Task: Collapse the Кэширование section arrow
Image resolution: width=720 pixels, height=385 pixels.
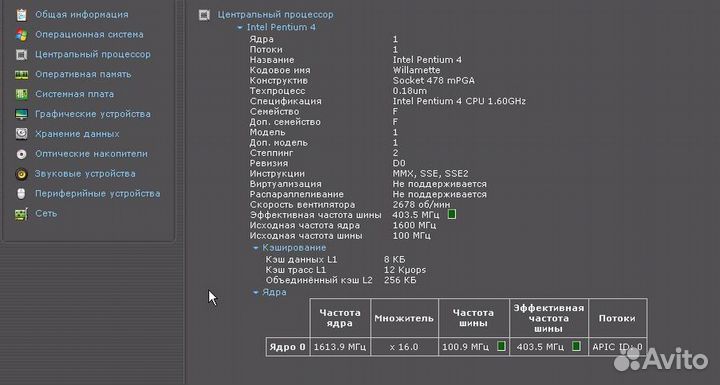Action: point(256,248)
